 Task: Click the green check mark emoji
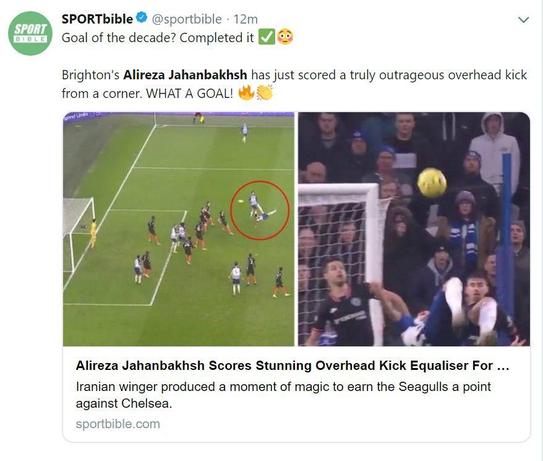(x=267, y=37)
